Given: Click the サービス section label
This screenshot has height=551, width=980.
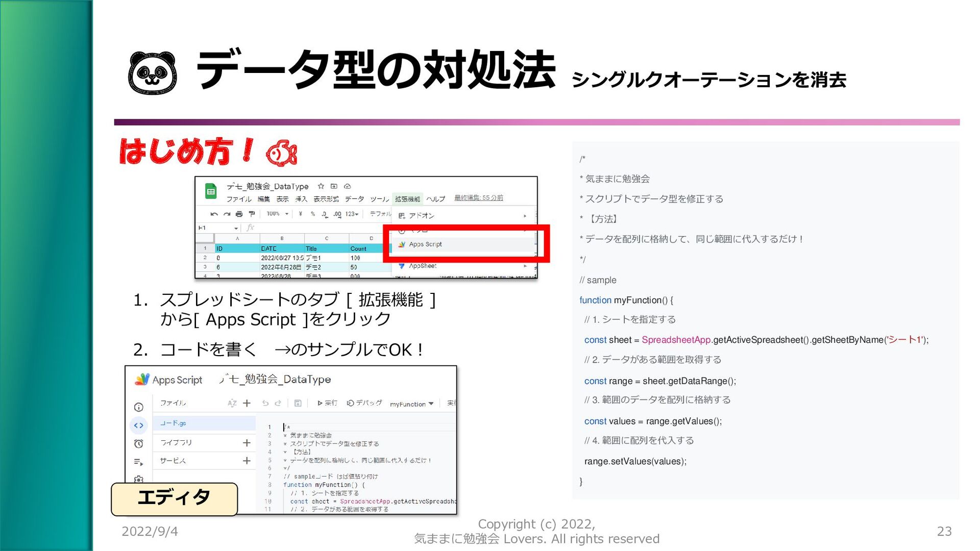Looking at the screenshot, I should point(173,461).
